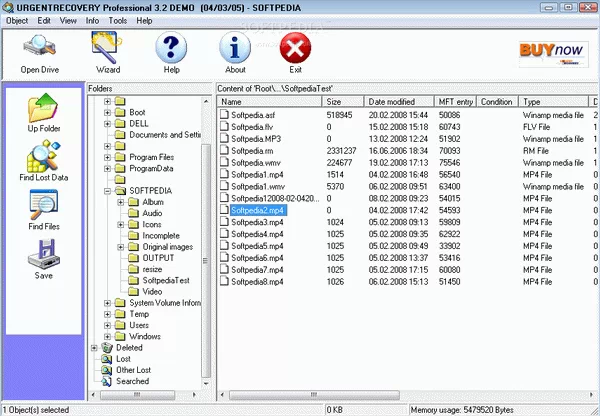Select the Video folder

[x=152, y=292]
